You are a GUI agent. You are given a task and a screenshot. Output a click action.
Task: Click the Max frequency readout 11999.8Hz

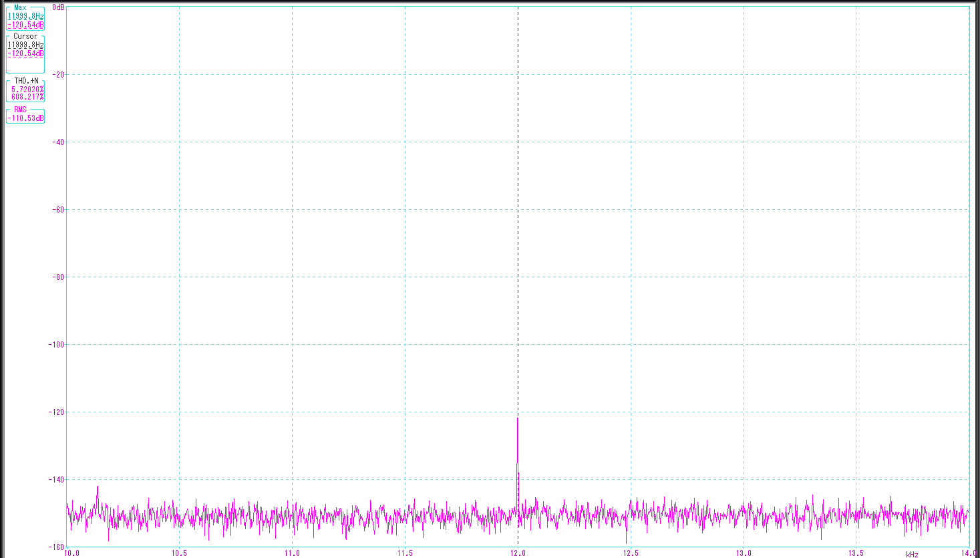(x=25, y=16)
